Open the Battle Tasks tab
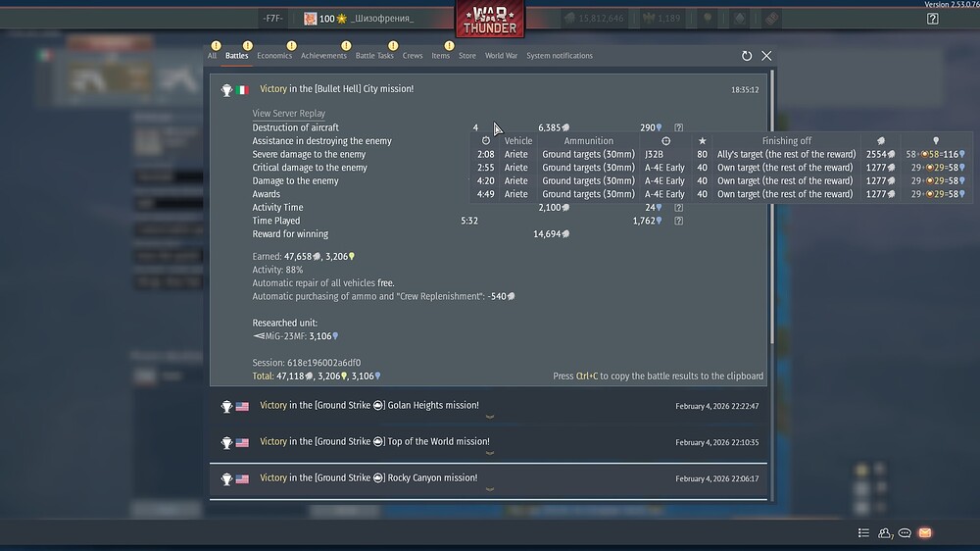The width and height of the screenshot is (980, 551). (374, 56)
